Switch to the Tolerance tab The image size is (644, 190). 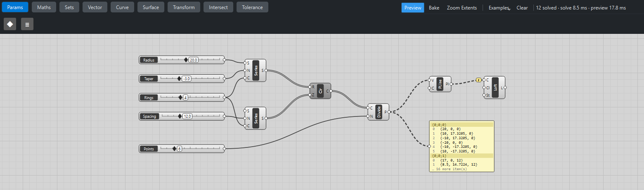tap(253, 7)
